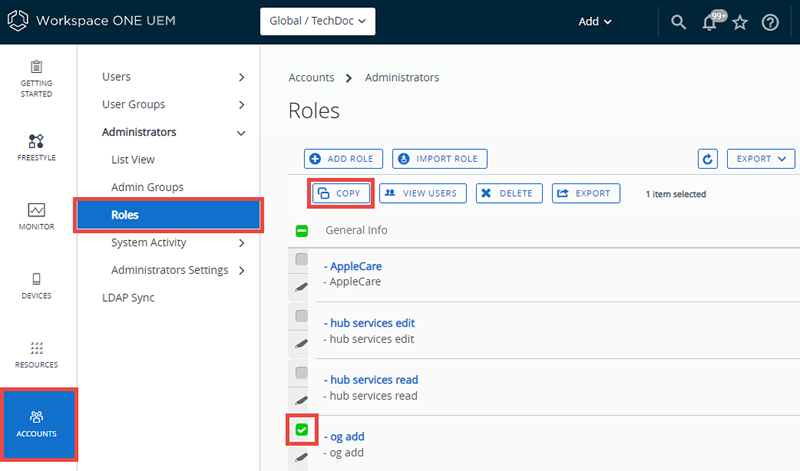Open the Monitor sidebar section

point(36,216)
